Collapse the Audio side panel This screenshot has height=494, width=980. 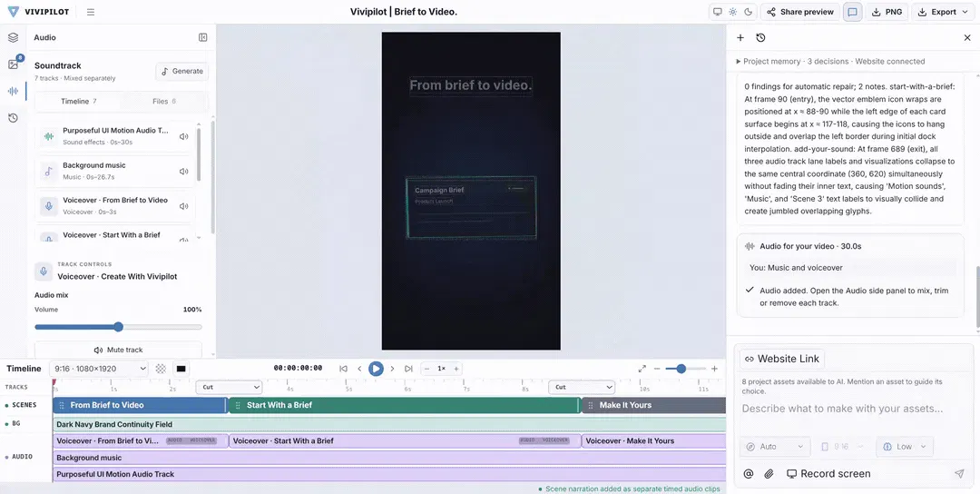click(x=202, y=37)
